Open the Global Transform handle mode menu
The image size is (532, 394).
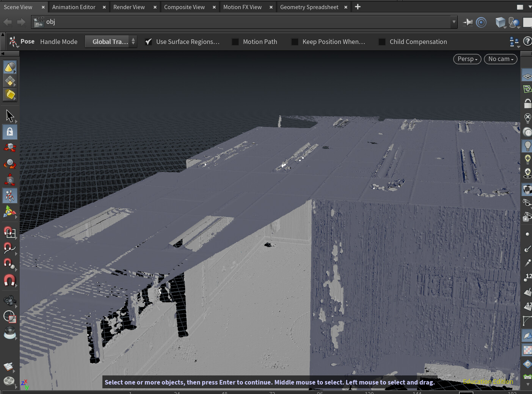pyautogui.click(x=111, y=42)
